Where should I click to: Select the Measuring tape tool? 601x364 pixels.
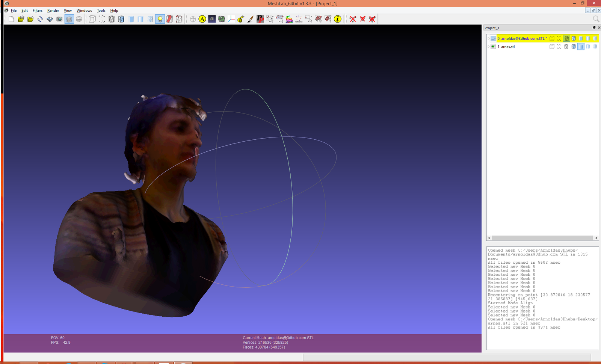(x=241, y=19)
